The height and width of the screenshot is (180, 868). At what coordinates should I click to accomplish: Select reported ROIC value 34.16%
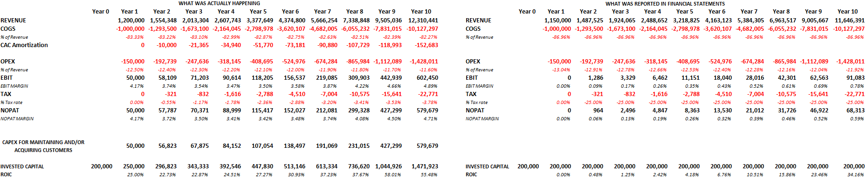(855, 175)
